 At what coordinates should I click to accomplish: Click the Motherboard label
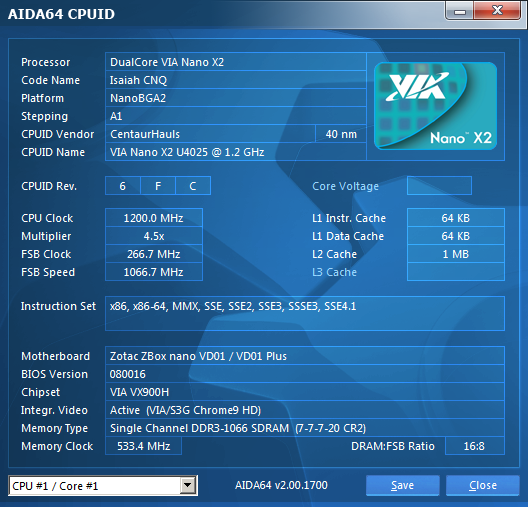(x=56, y=356)
